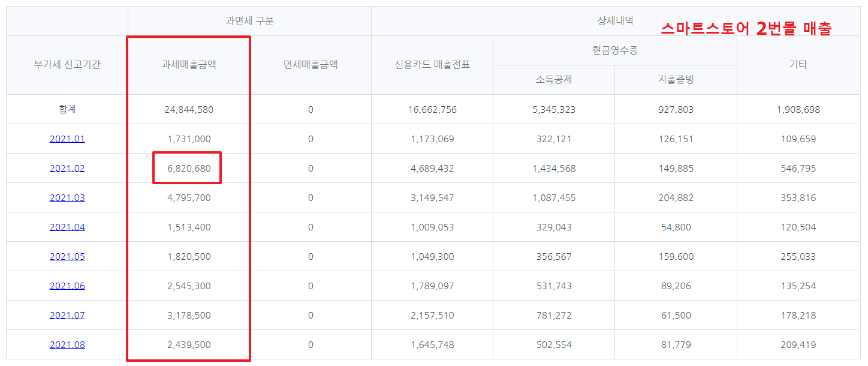This screenshot has width=868, height=366.
Task: Select the 1,049,300 credit card cell
Action: 432,257
